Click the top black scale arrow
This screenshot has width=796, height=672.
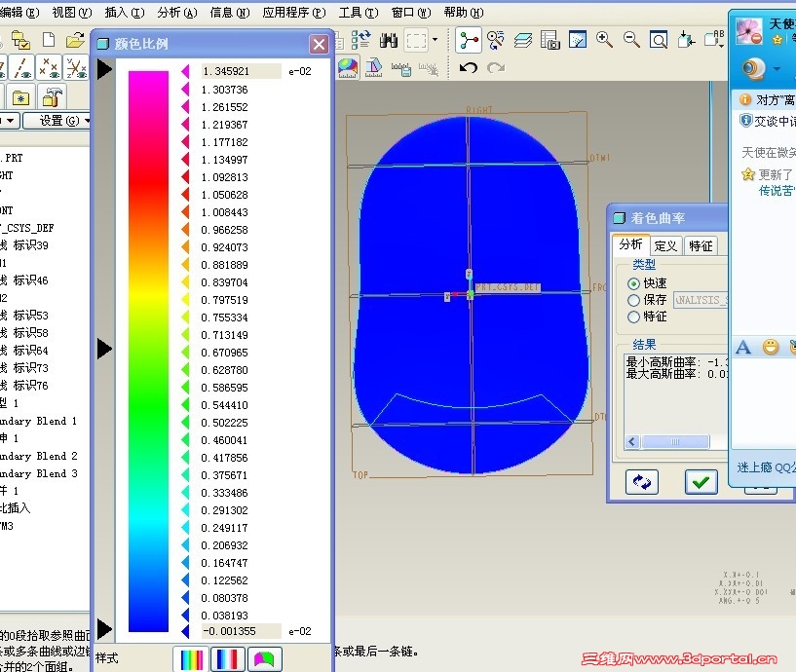click(104, 69)
